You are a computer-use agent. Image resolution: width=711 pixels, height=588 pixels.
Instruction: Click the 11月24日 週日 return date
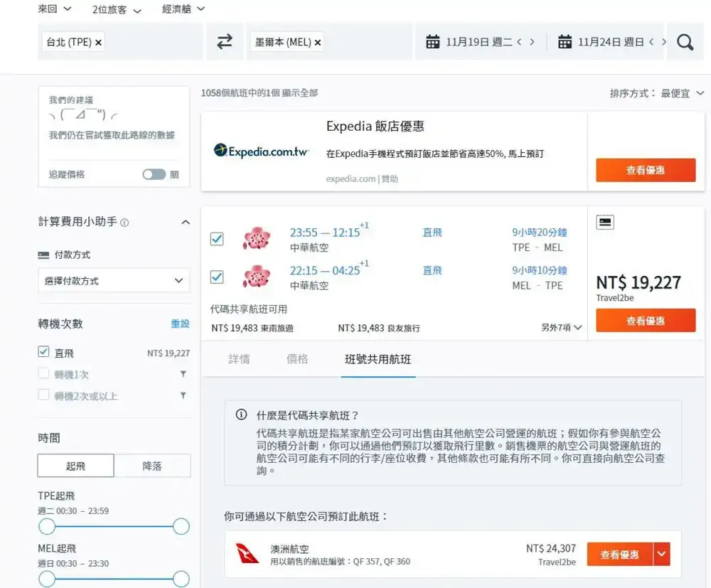pyautogui.click(x=611, y=42)
